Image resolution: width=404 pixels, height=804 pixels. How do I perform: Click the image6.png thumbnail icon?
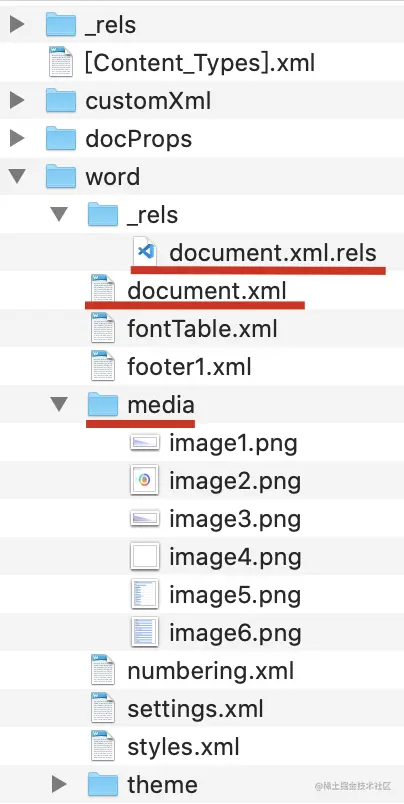coord(145,632)
